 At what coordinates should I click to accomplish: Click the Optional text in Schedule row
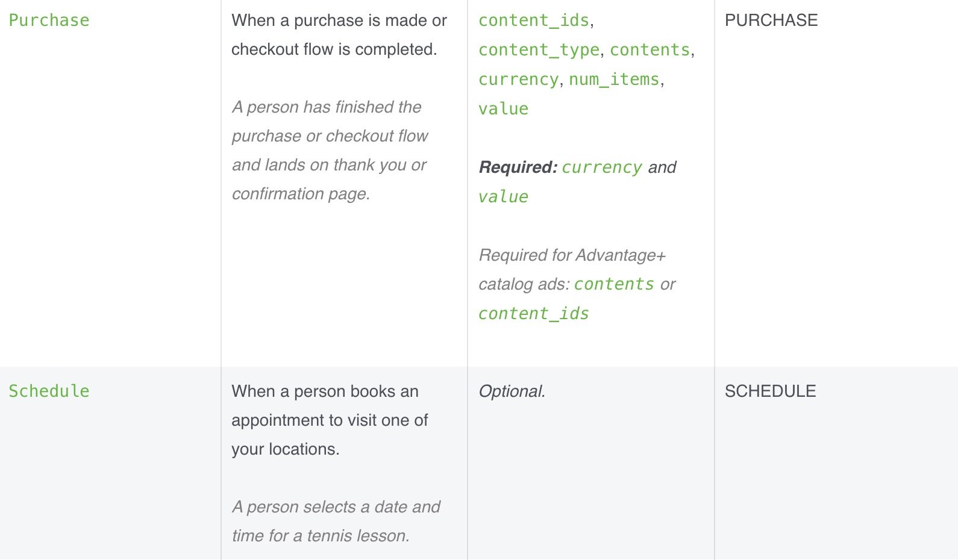click(x=512, y=391)
